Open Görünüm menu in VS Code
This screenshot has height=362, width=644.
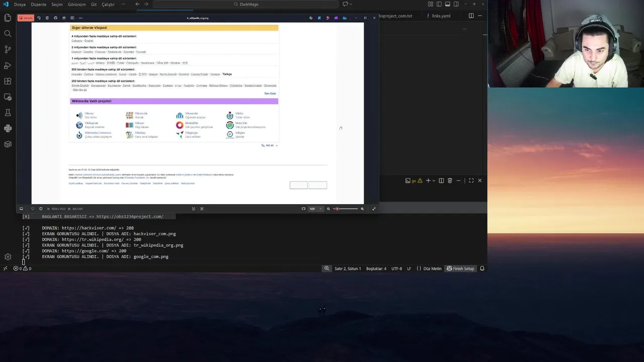(77, 5)
